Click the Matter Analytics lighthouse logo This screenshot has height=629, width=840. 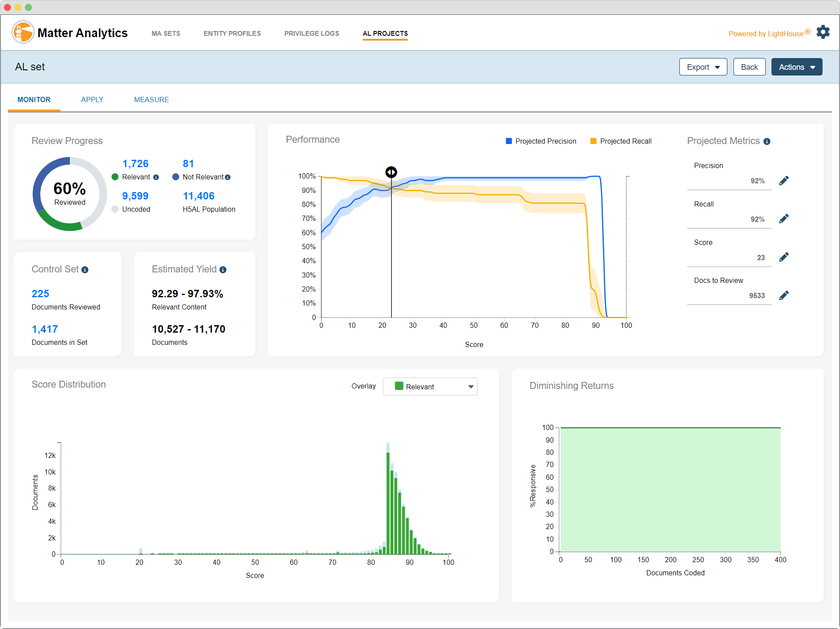pyautogui.click(x=23, y=32)
